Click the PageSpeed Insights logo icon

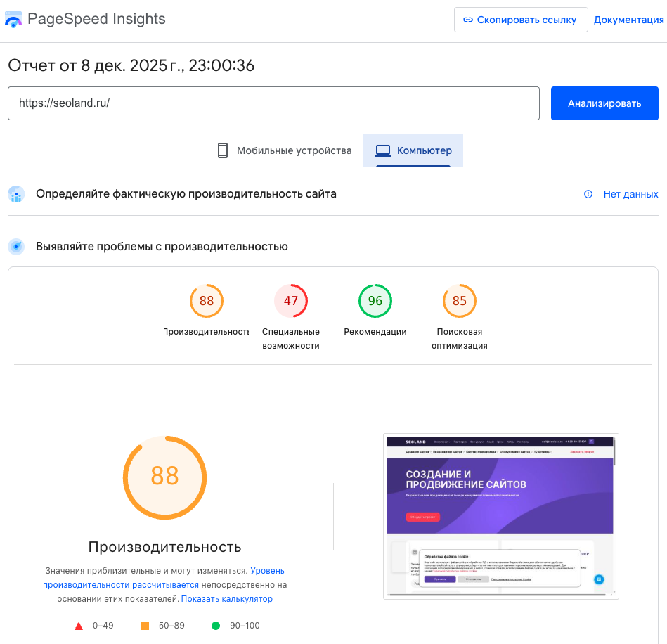pyautogui.click(x=13, y=19)
